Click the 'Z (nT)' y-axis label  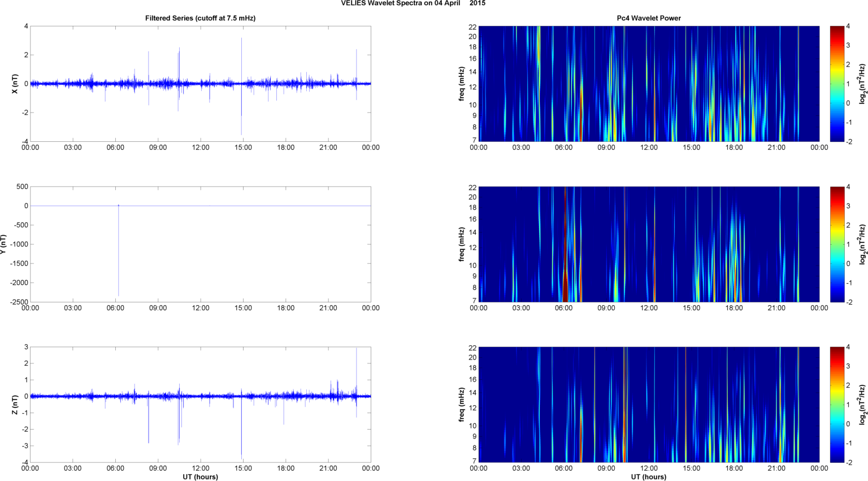tap(15, 405)
